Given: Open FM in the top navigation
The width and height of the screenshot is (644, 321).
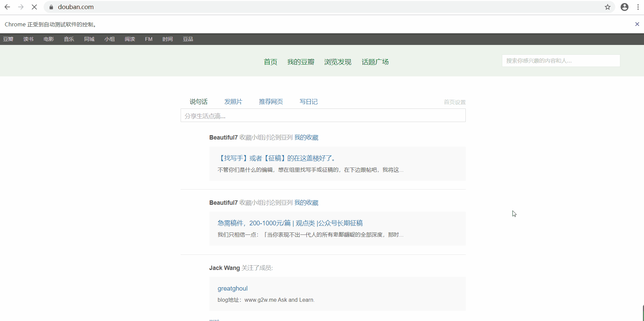Looking at the screenshot, I should click(x=149, y=39).
